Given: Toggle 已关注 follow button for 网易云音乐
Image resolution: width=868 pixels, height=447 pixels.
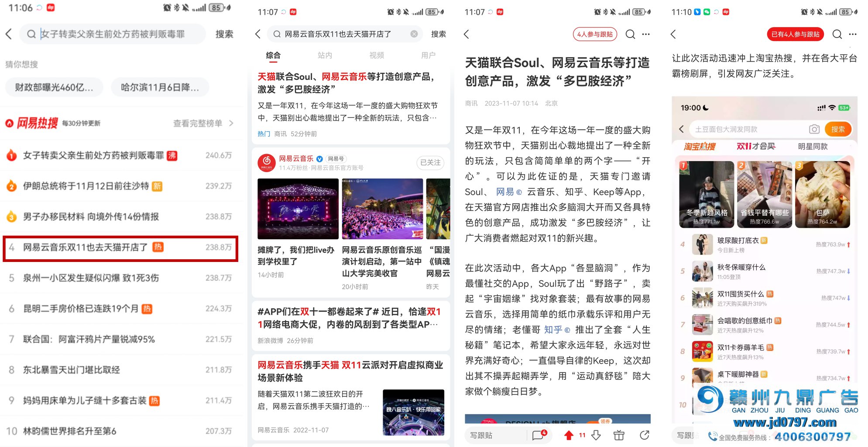Looking at the screenshot, I should (430, 162).
